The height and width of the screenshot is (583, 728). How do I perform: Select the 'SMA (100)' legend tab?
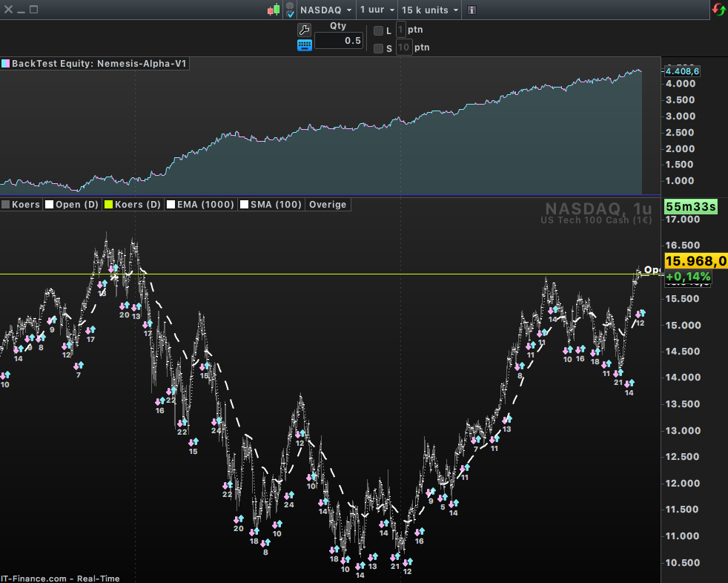point(271,205)
